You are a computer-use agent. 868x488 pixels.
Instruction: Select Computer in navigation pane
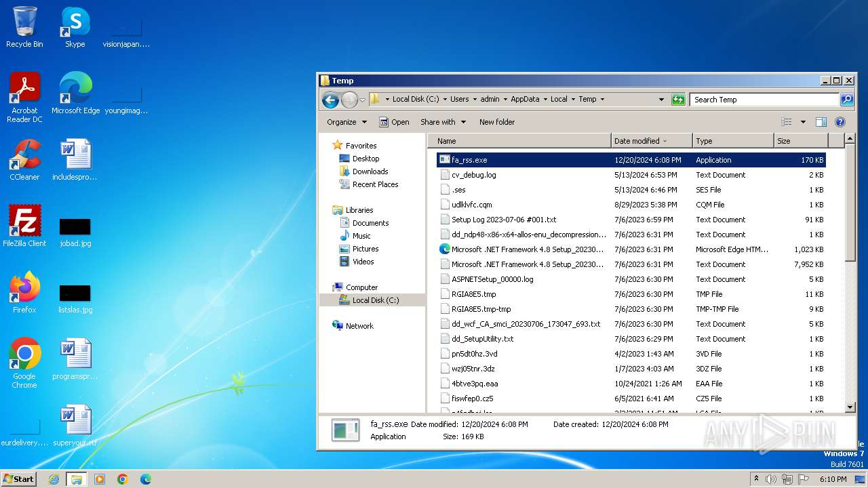pos(361,287)
